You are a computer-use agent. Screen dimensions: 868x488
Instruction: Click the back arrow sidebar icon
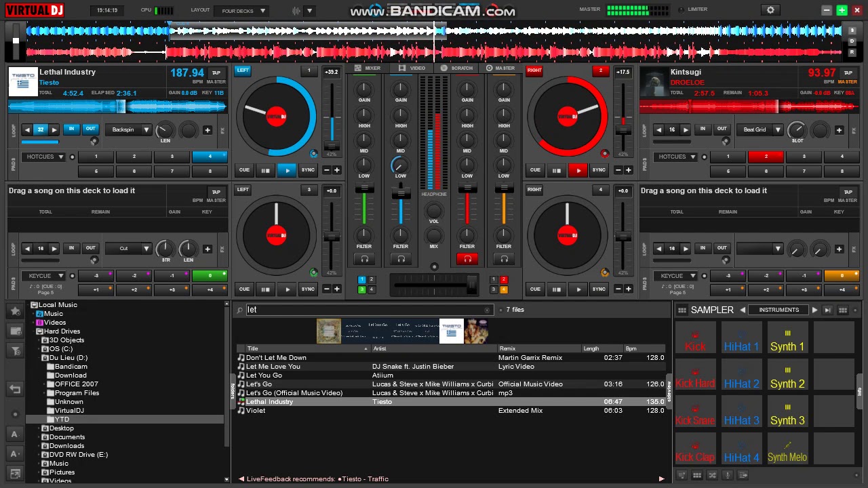(15, 389)
